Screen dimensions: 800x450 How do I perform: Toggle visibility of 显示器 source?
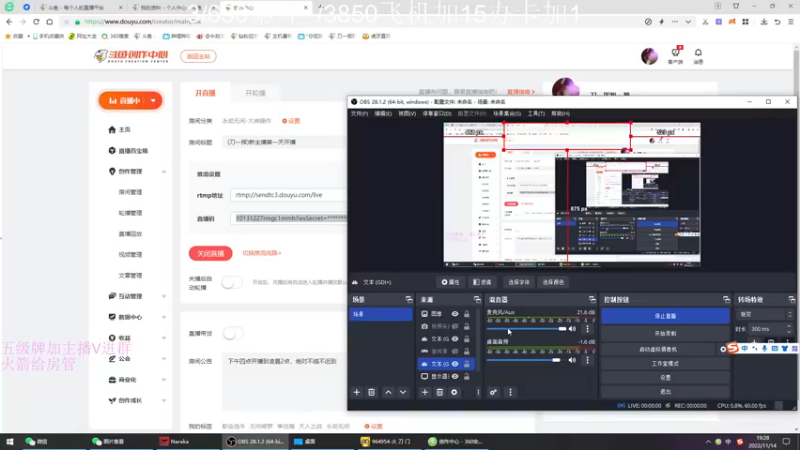click(455, 377)
